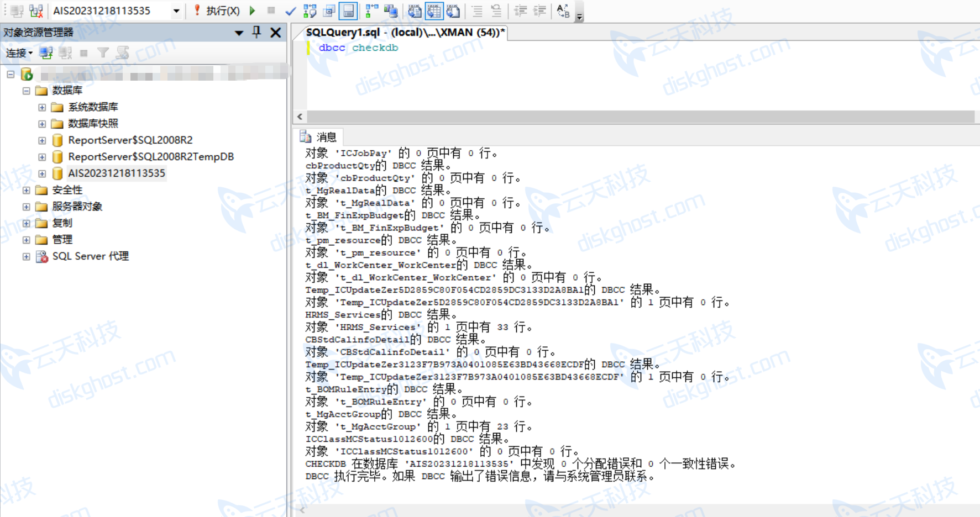Image resolution: width=980 pixels, height=517 pixels.
Task: Switch output to Results to Text
Action: (x=415, y=10)
